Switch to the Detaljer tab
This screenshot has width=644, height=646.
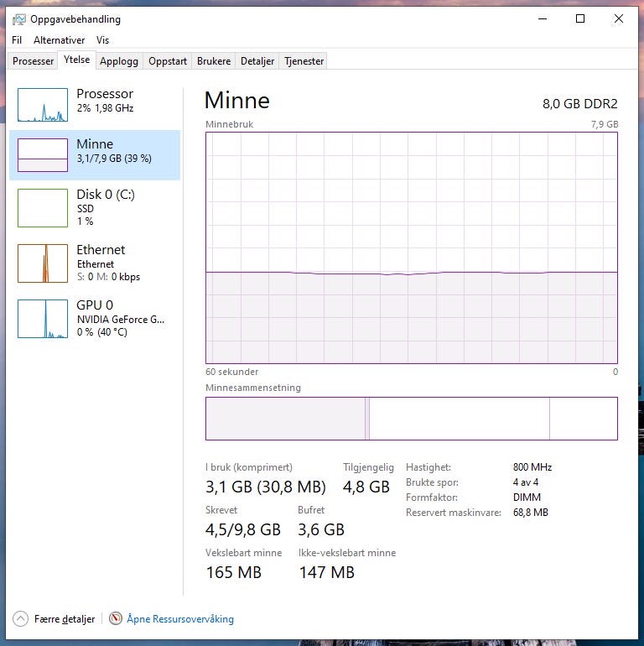(x=257, y=61)
